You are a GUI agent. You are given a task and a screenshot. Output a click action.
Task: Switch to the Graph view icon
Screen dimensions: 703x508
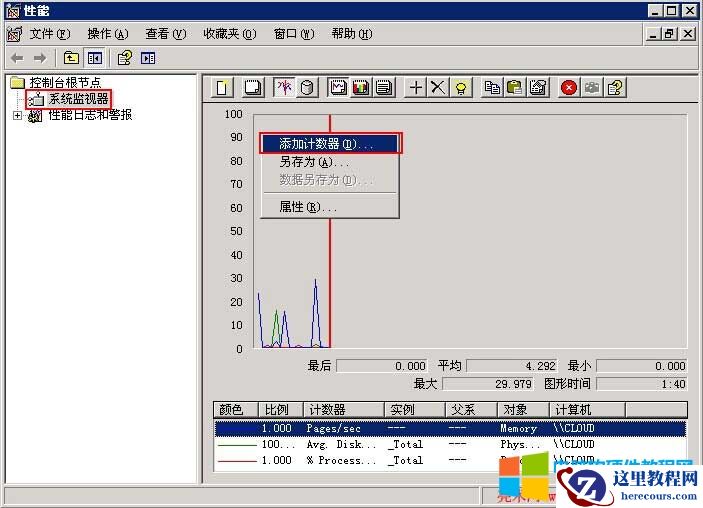338,87
